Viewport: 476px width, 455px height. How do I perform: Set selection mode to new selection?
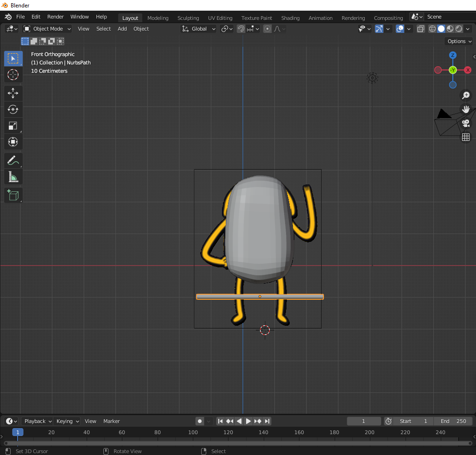click(x=25, y=41)
